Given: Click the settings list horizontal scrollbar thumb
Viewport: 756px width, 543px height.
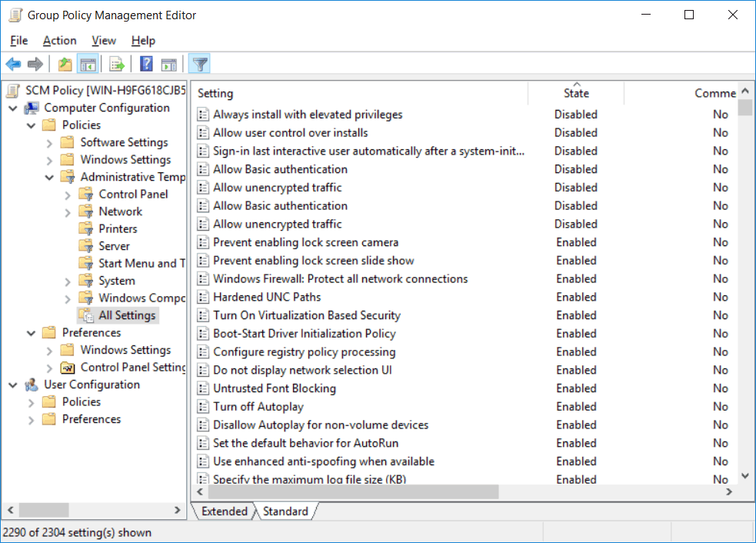Looking at the screenshot, I should (353, 492).
